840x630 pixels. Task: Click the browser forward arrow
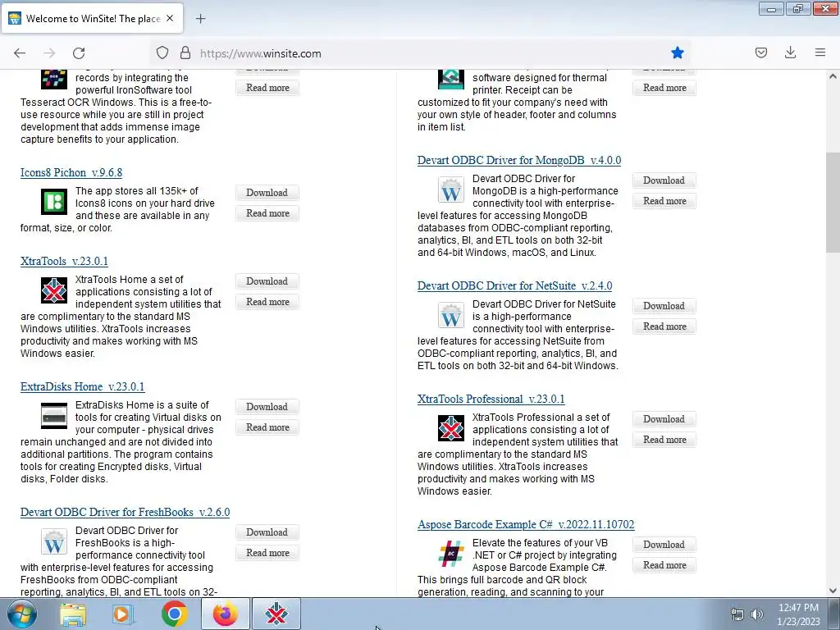tap(49, 53)
